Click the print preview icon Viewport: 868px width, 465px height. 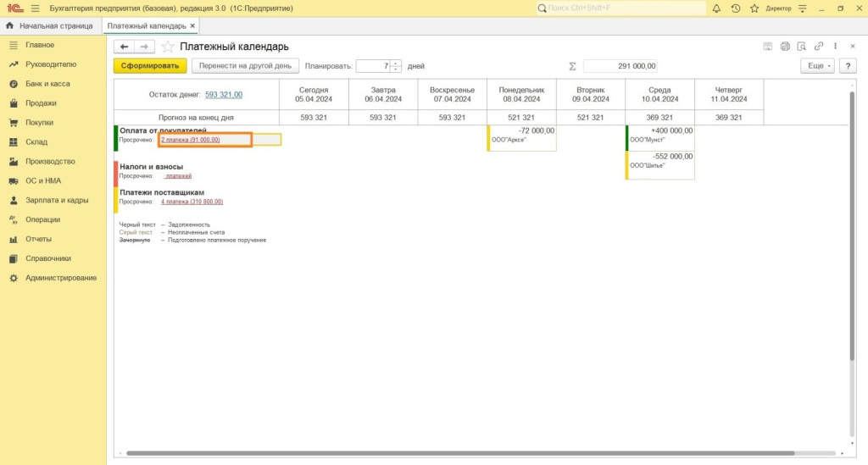[x=802, y=46]
